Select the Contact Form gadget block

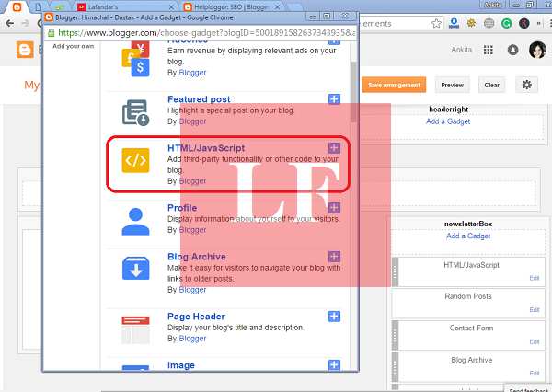468,335
